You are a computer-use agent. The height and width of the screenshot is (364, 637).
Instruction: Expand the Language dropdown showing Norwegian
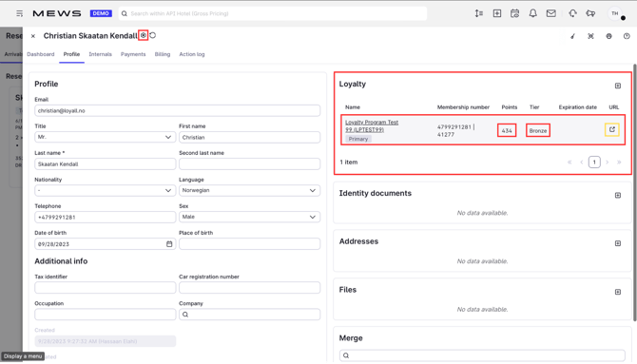[249, 190]
